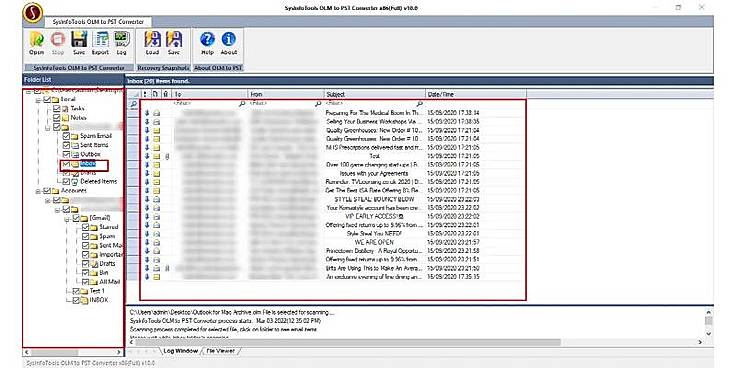Select email 'Style Steal You NEED!'

pyautogui.click(x=374, y=233)
